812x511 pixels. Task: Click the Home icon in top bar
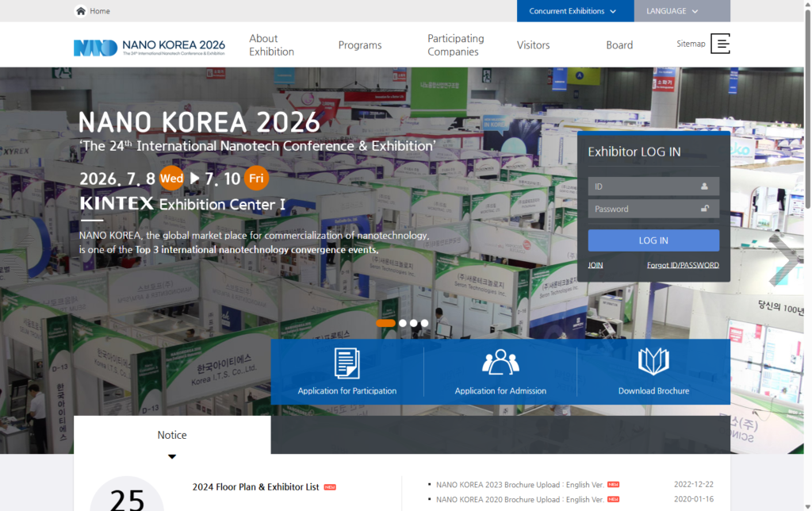81,11
